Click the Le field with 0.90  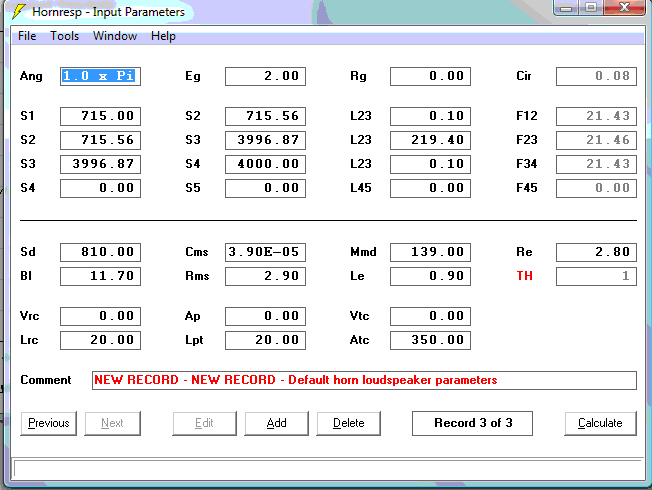pos(430,277)
